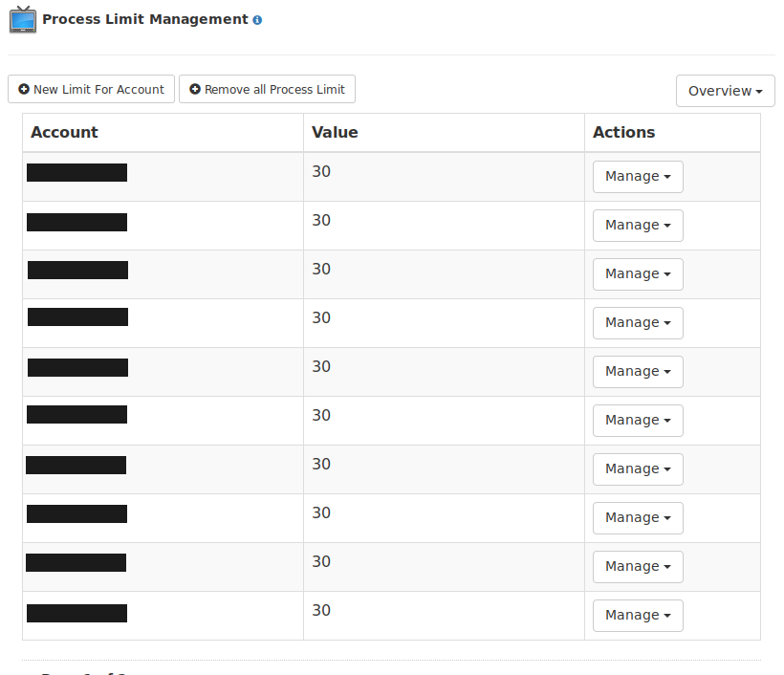Click the plus icon in Remove all Process Limit
The height and width of the screenshot is (675, 784).
coord(194,89)
